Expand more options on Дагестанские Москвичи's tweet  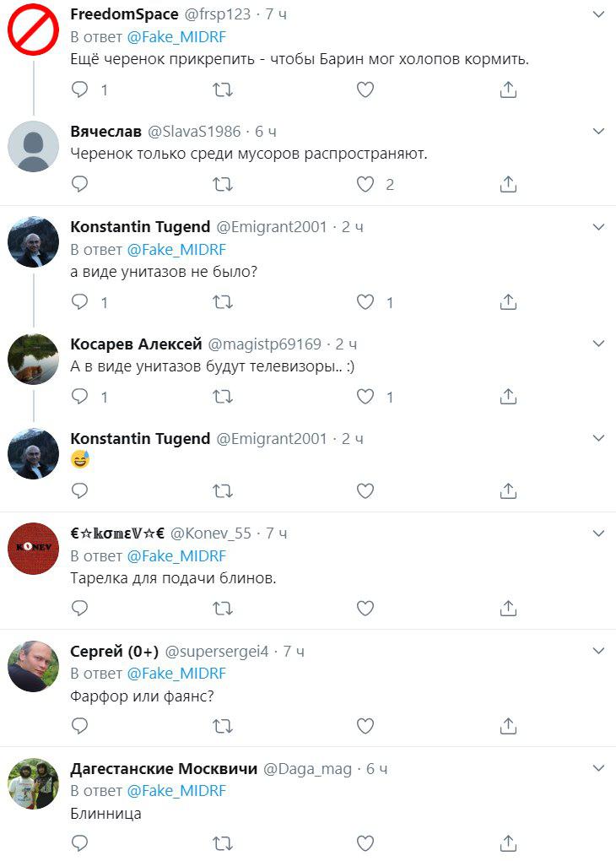(x=598, y=768)
